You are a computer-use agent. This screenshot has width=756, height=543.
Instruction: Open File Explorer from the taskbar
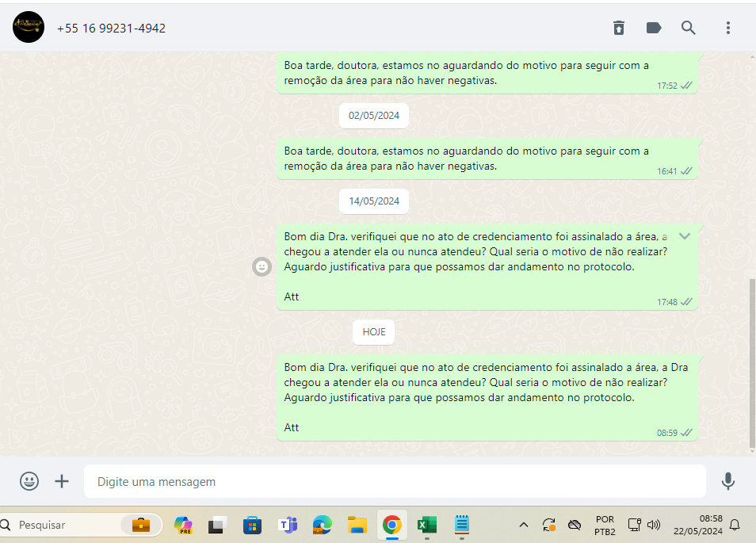(357, 525)
